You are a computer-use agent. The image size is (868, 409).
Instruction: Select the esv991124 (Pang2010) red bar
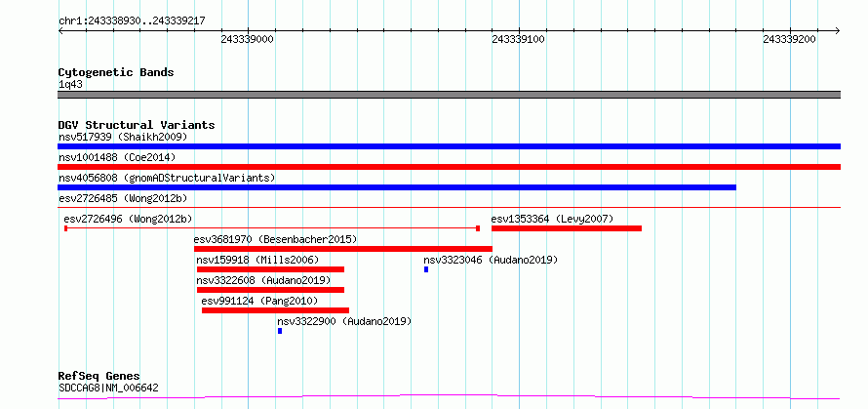(x=276, y=310)
